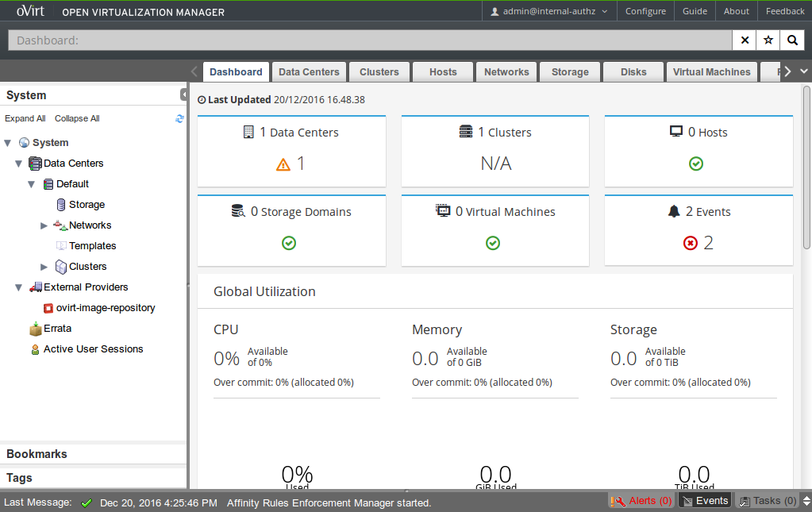Click the Hosts green checkmark status icon
The width and height of the screenshot is (812, 512).
(696, 164)
